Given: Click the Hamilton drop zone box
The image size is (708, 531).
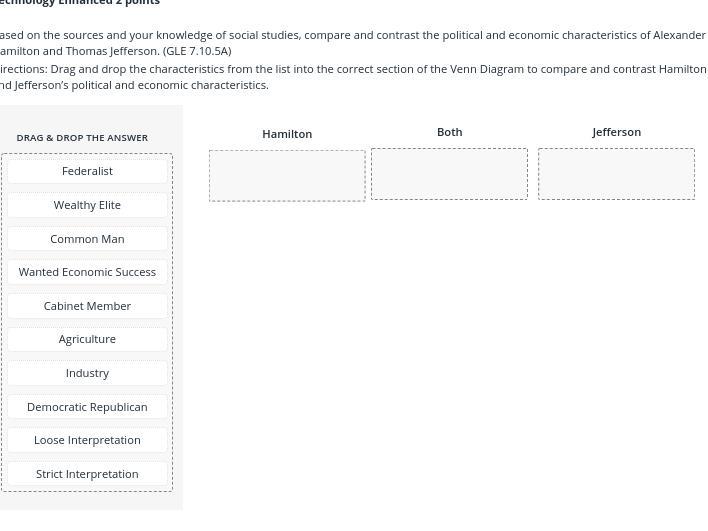Looking at the screenshot, I should pyautogui.click(x=287, y=176).
